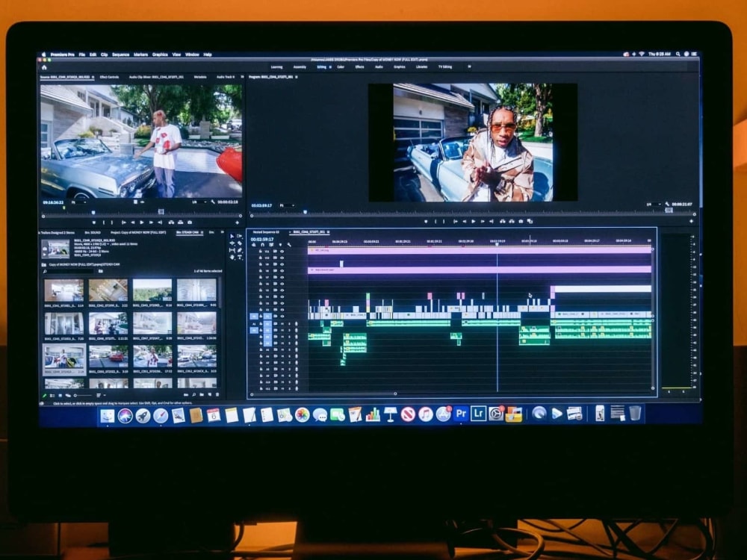The width and height of the screenshot is (747, 560).
Task: Create a New Bin in the Project panel
Action: click(202, 394)
